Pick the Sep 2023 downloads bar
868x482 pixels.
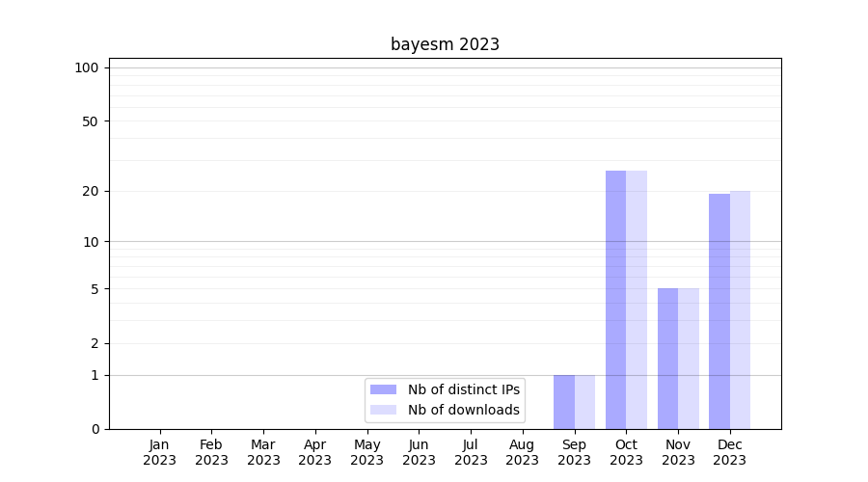pyautogui.click(x=584, y=401)
